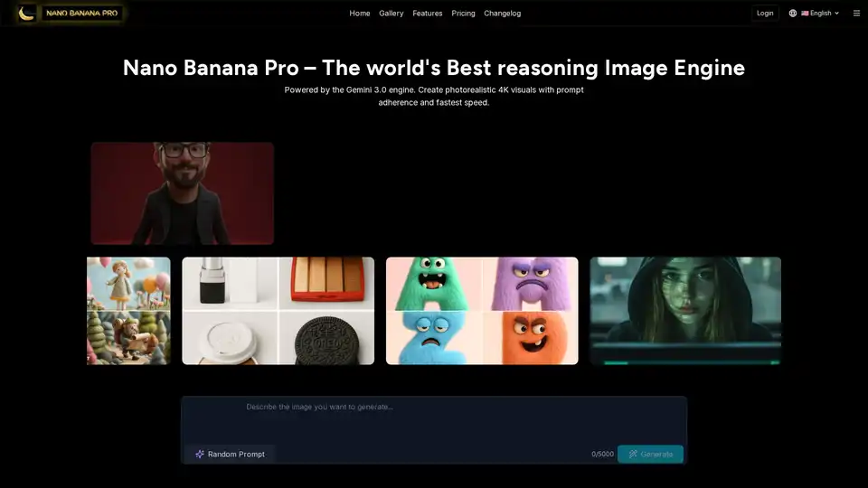Click the 0/5000 character counter
This screenshot has height=488, width=868.
pyautogui.click(x=602, y=455)
